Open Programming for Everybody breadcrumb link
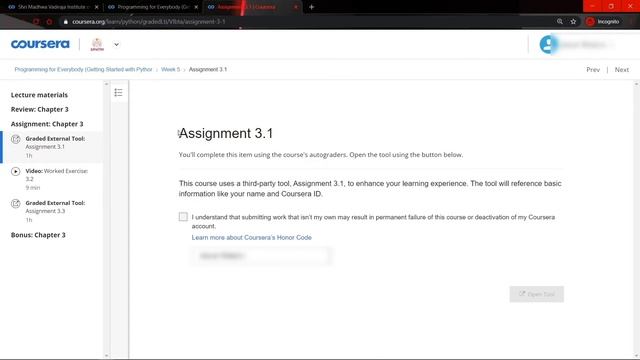The width and height of the screenshot is (640, 360). (x=83, y=69)
